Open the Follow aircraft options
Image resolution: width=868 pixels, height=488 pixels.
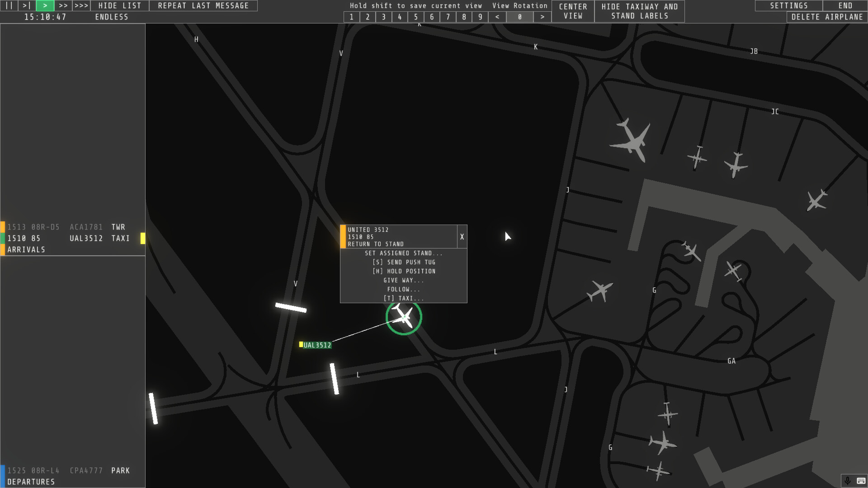tap(403, 289)
